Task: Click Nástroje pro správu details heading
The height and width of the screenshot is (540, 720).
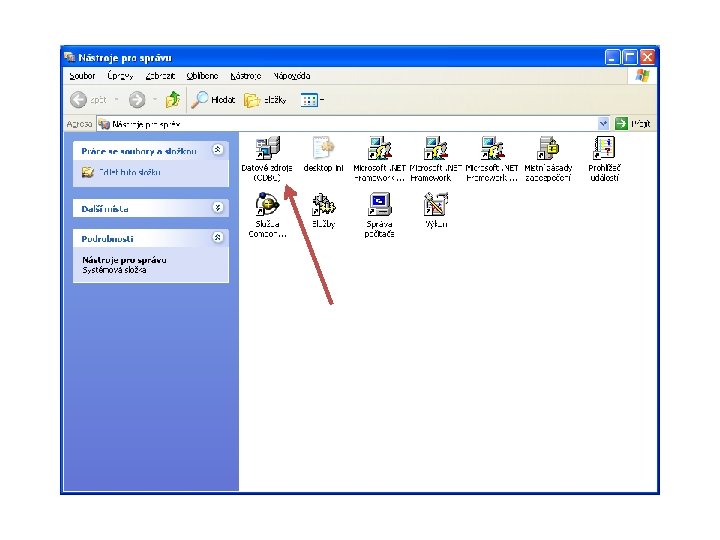Action: click(124, 260)
